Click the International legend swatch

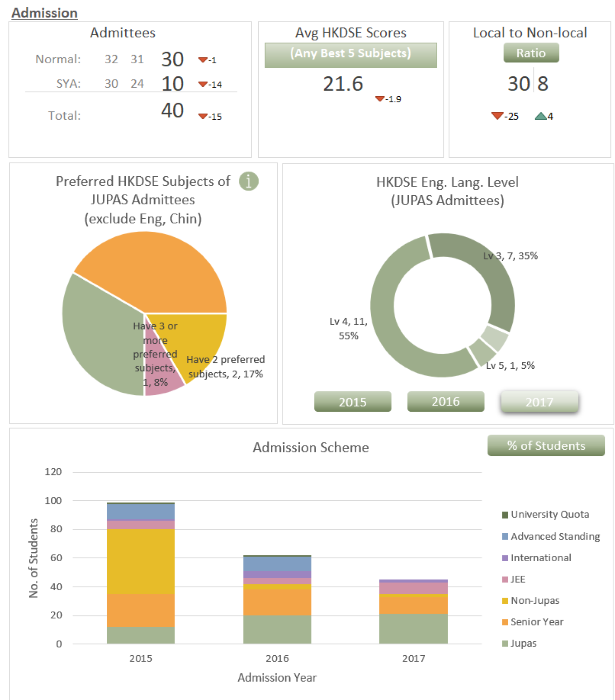click(505, 558)
